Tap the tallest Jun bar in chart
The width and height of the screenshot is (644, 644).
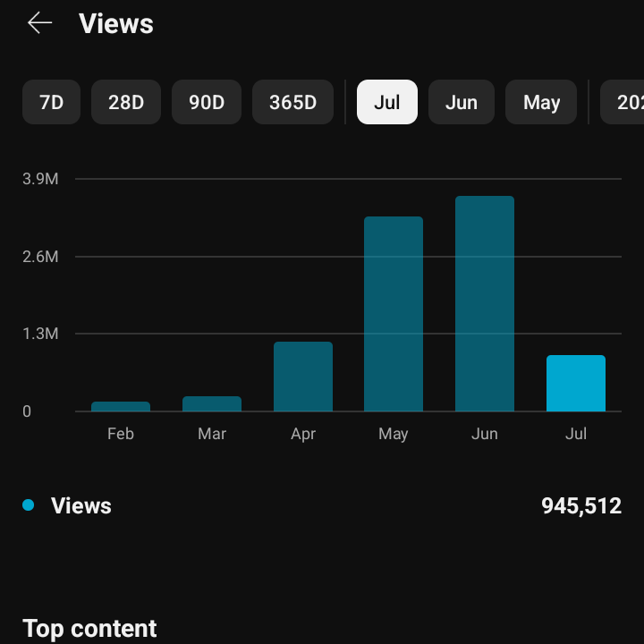[485, 304]
